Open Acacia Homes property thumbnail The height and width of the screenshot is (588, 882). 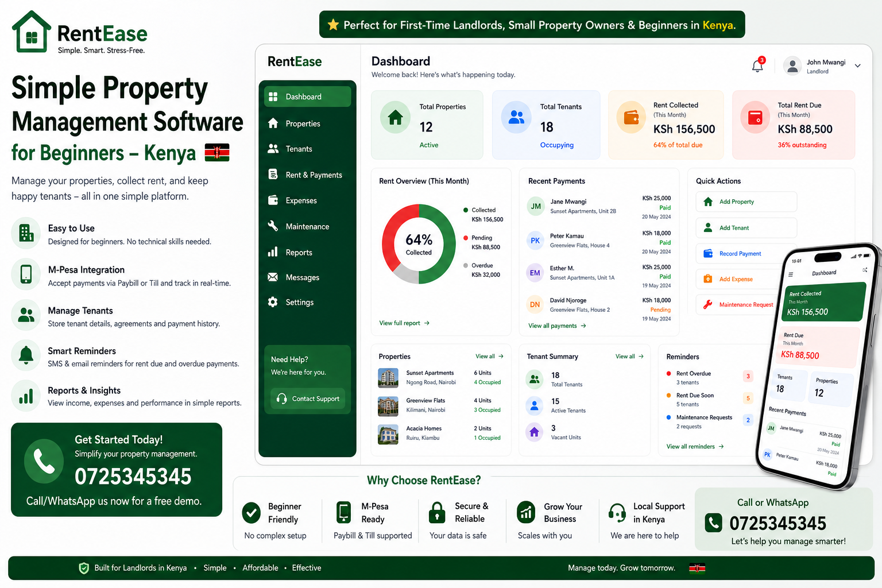pos(388,434)
